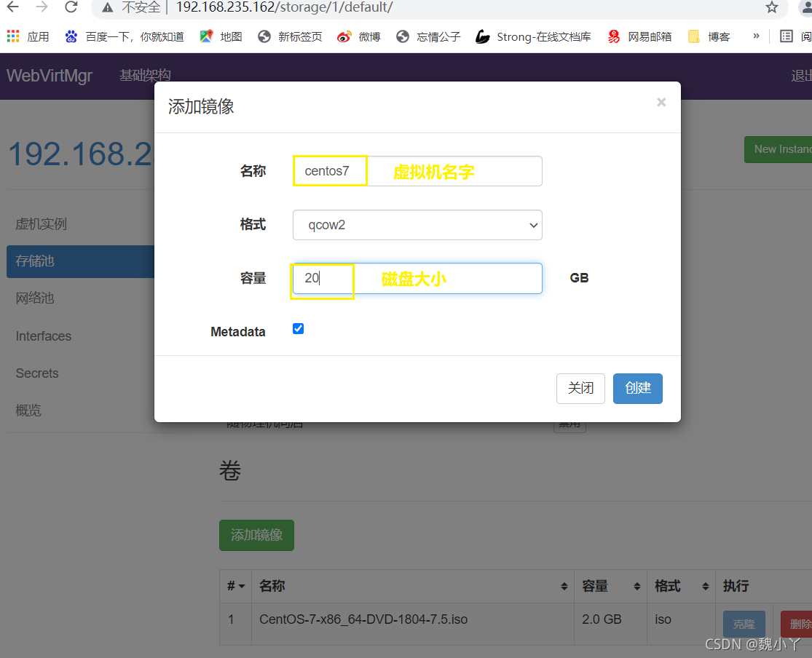Expand the bookmarks overflow chevron
Viewport: 812px width, 658px height.
click(755, 36)
